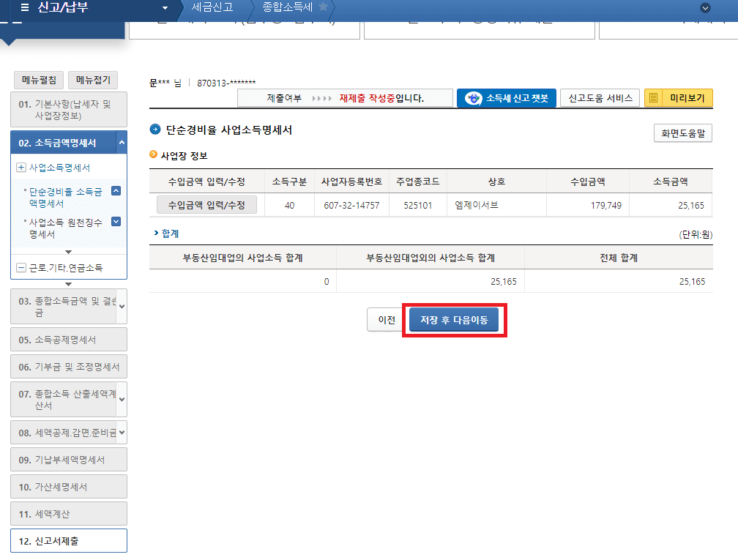This screenshot has width=738, height=560.
Task: Open the hamburger menu icon
Action: [25, 7]
